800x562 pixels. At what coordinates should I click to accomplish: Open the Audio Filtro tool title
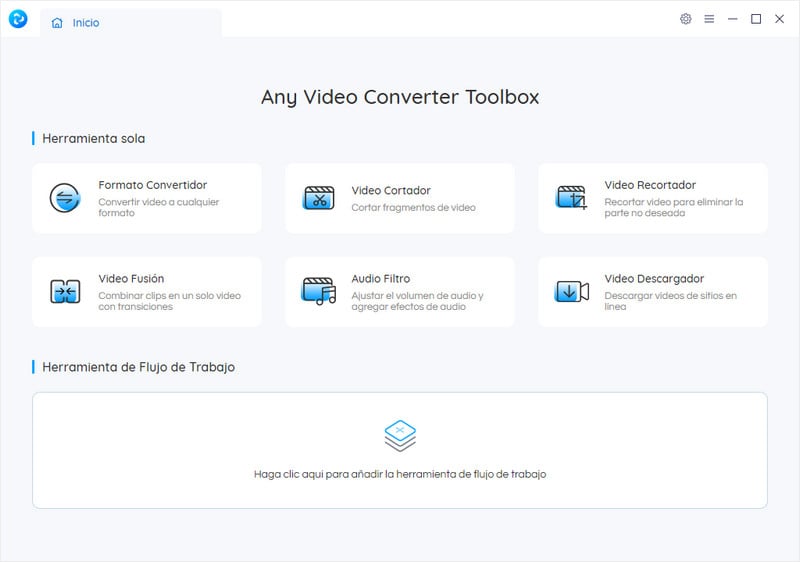coord(381,279)
